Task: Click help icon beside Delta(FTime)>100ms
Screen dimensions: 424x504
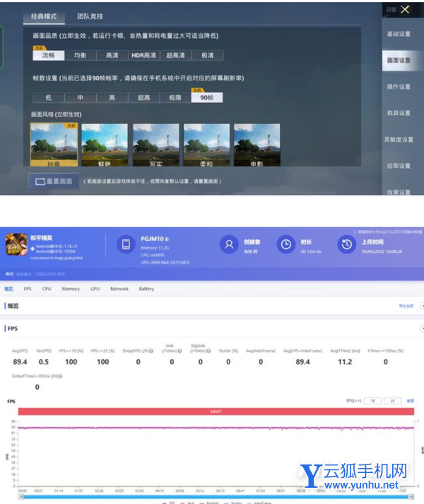Action: 60,376
